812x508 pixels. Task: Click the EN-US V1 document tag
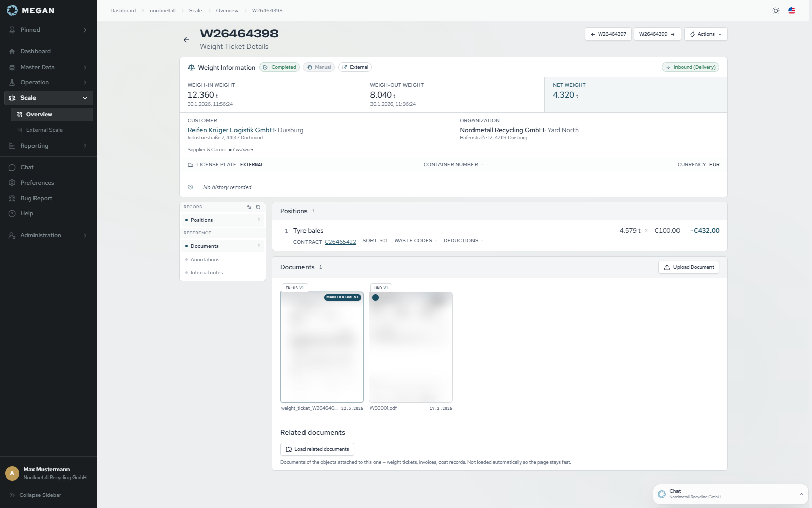(x=295, y=288)
